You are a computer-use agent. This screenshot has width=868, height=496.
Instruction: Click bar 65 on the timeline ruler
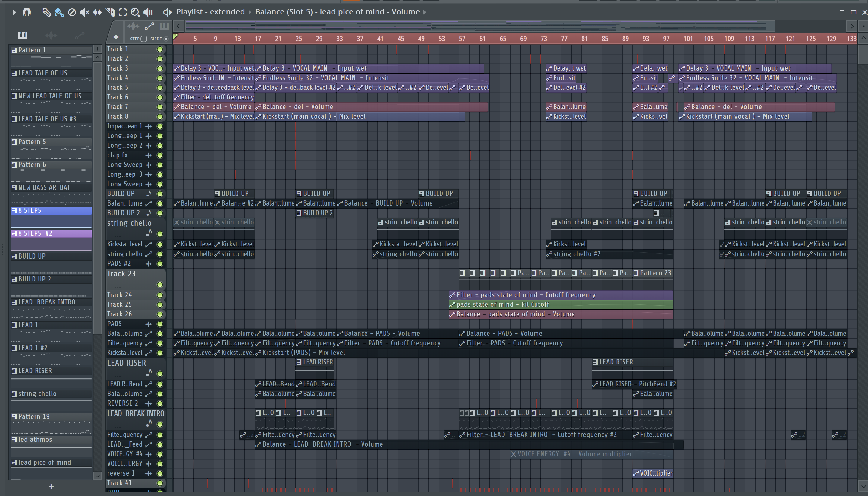[x=502, y=39]
